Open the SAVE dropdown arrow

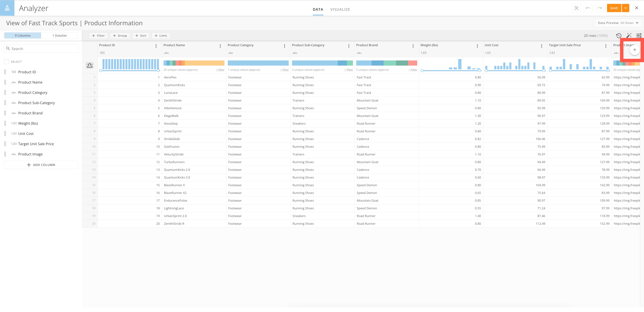tap(626, 8)
